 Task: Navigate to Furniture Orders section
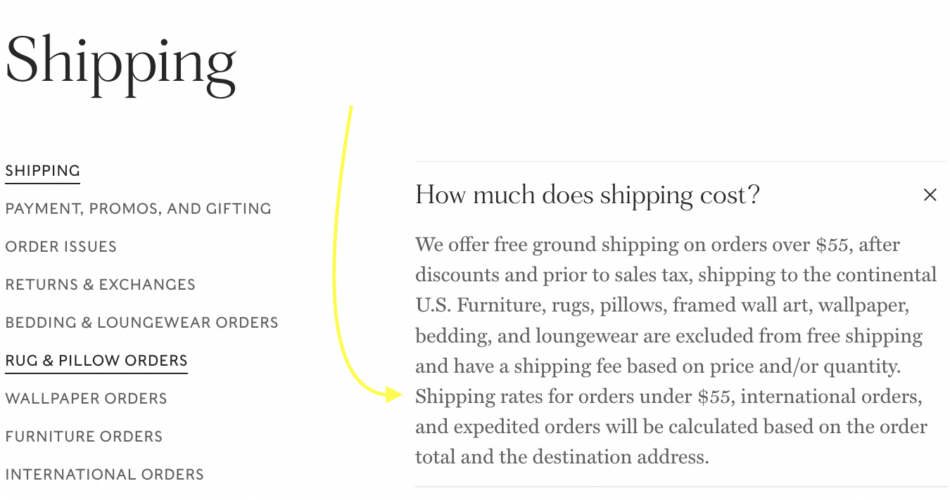pos(84,437)
